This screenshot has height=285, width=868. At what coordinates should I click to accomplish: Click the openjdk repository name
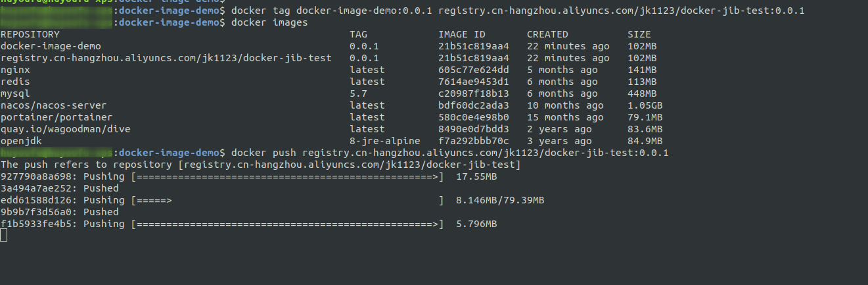pyautogui.click(x=21, y=141)
